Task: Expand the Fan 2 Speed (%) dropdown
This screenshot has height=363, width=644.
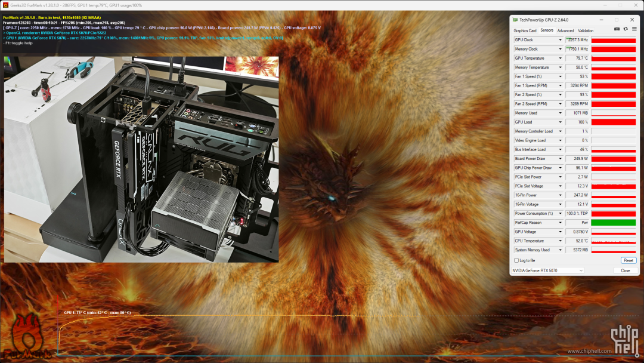Action: click(560, 95)
